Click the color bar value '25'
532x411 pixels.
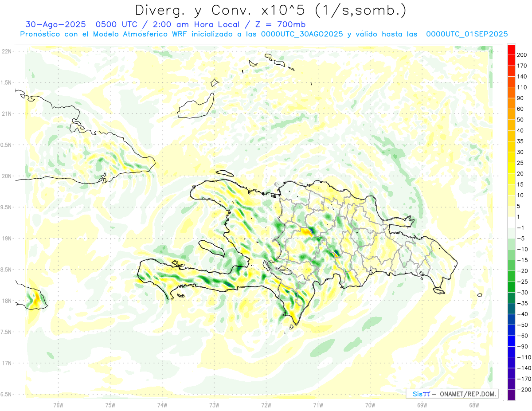point(521,163)
